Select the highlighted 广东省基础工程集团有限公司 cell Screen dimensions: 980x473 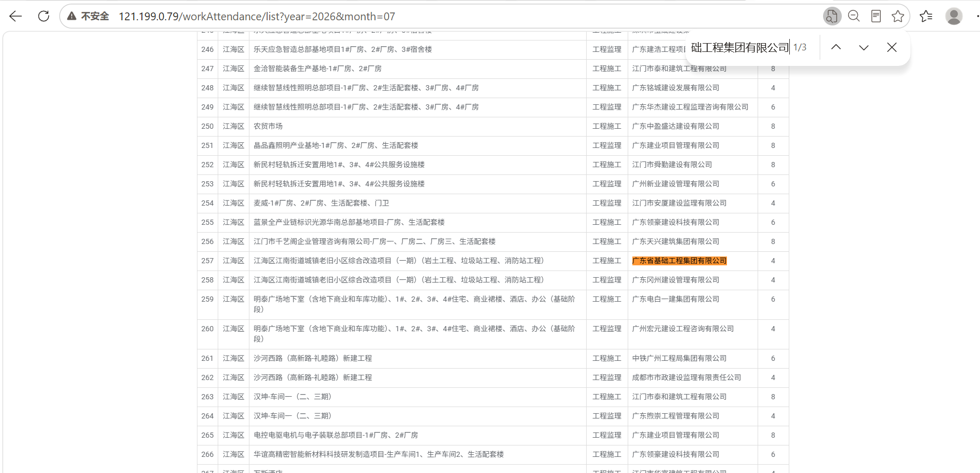[x=679, y=261]
